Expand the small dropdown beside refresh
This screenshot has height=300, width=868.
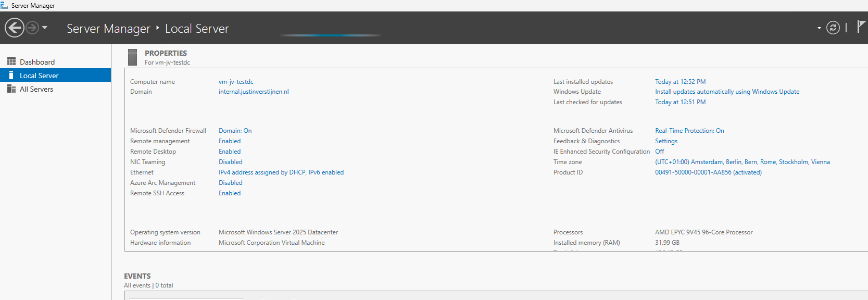tap(819, 28)
